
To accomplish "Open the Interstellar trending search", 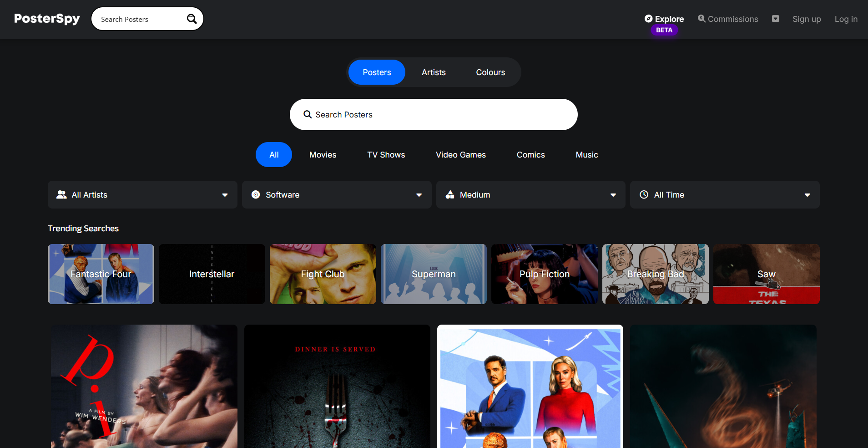I will tap(212, 274).
